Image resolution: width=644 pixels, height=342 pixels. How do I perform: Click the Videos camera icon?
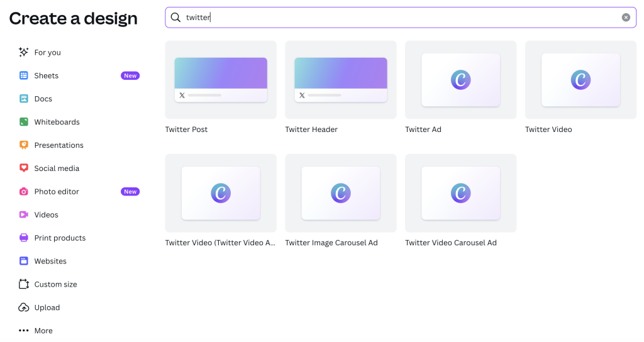click(x=24, y=215)
